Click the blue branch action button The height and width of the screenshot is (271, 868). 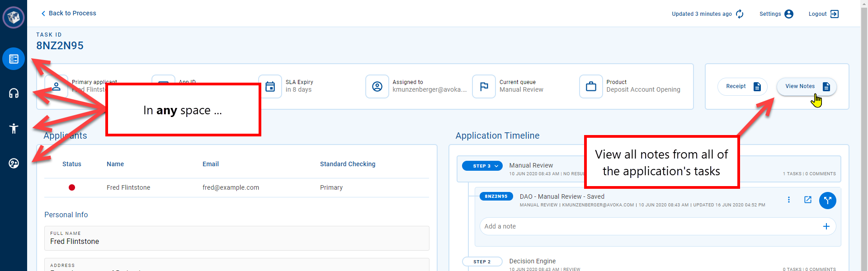point(827,200)
